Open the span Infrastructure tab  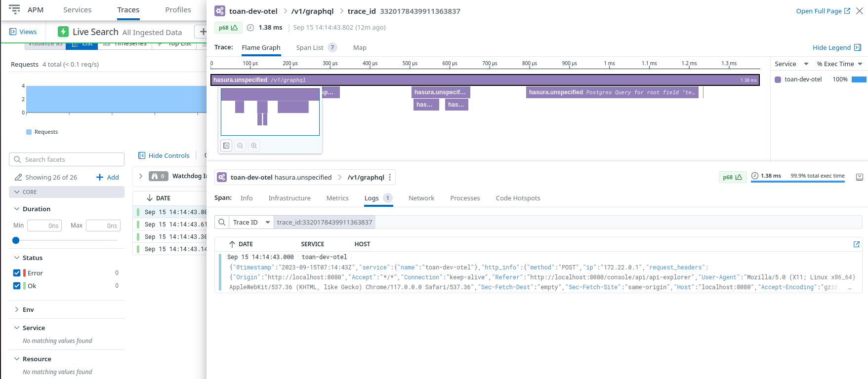click(x=289, y=198)
